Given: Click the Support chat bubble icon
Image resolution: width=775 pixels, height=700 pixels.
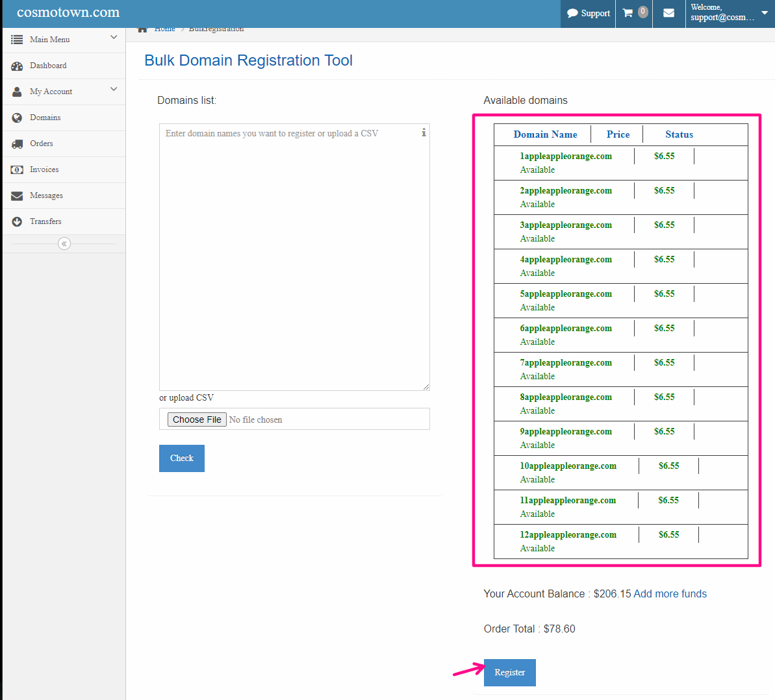Looking at the screenshot, I should (572, 13).
